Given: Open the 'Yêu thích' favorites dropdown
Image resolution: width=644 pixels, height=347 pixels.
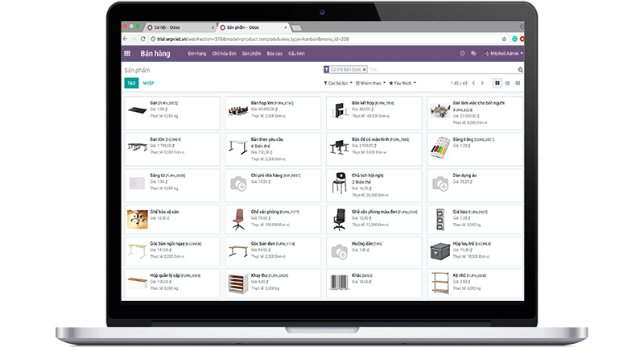Looking at the screenshot, I should point(402,83).
